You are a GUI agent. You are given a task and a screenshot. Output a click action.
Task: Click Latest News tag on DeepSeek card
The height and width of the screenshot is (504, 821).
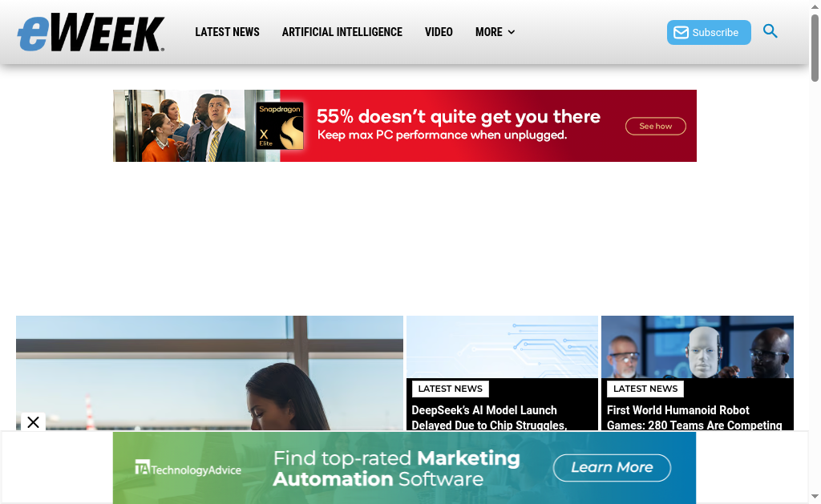click(x=451, y=389)
